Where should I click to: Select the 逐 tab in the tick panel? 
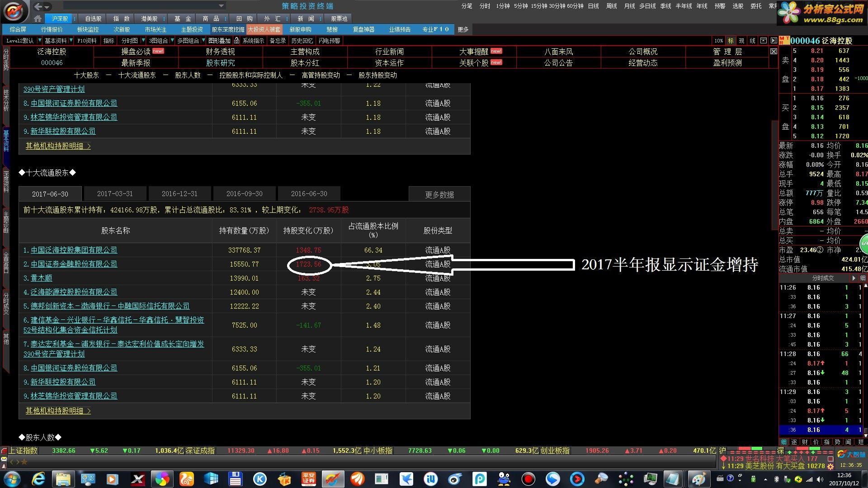click(x=794, y=442)
